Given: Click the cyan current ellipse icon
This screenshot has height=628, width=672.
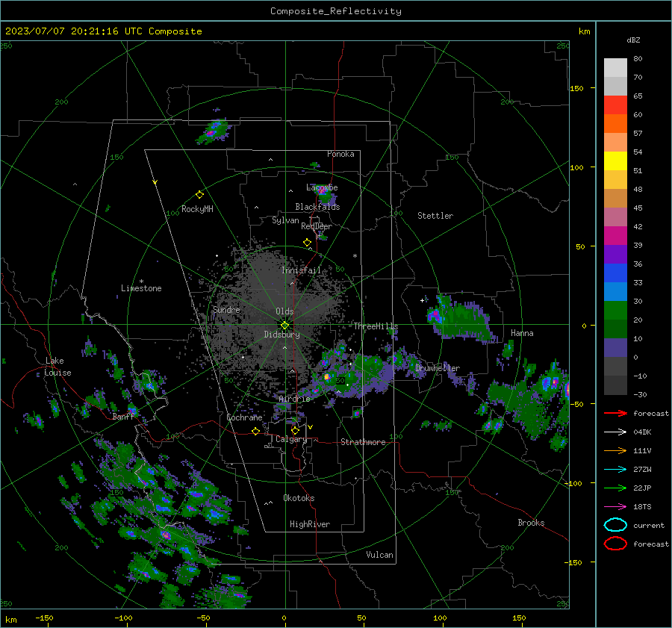Looking at the screenshot, I should pos(615,525).
